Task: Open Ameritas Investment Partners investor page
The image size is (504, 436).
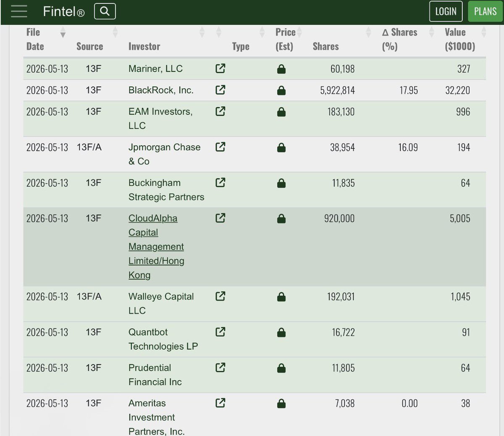Action: 156,417
